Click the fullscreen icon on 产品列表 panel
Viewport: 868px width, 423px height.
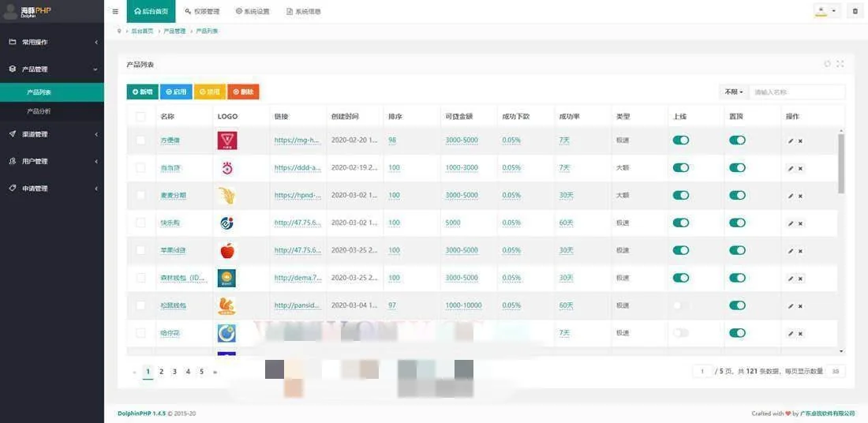[x=840, y=64]
